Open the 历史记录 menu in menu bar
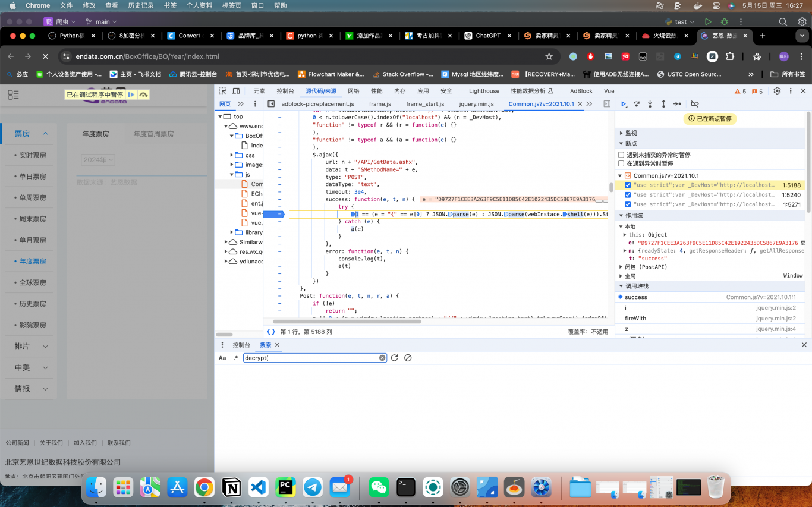The height and width of the screenshot is (507, 812). [x=141, y=5]
